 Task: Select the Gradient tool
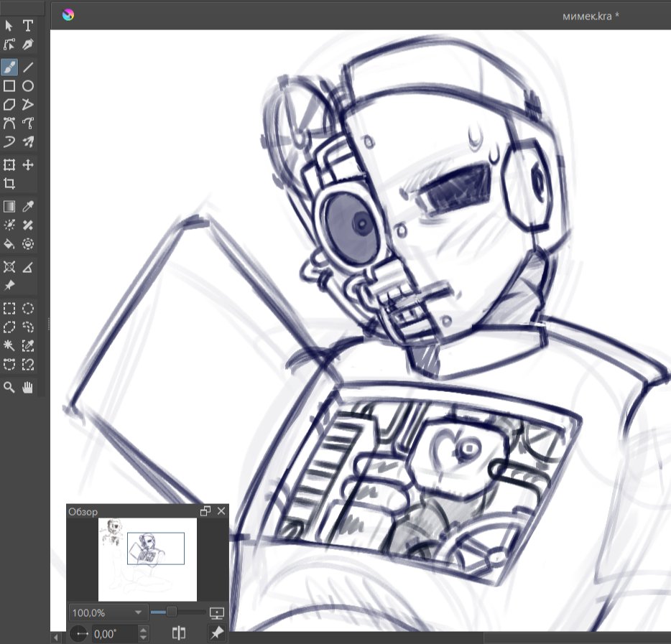coord(9,206)
